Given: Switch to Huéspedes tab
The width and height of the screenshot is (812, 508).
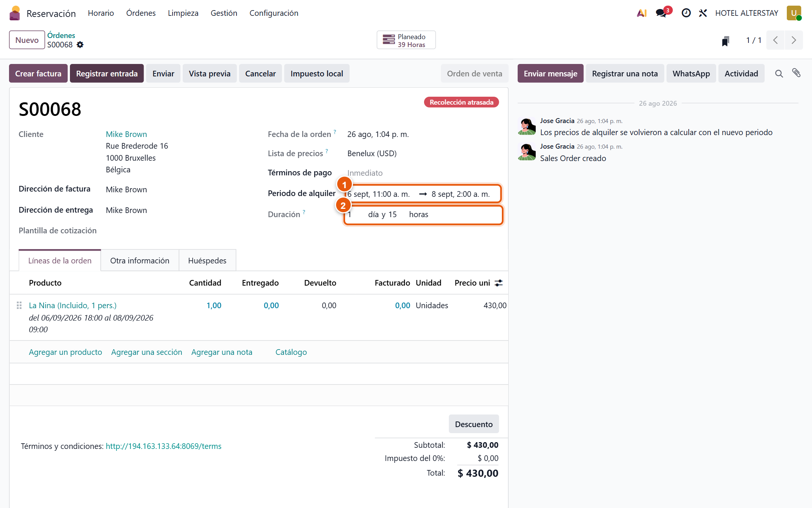Looking at the screenshot, I should (x=207, y=260).
